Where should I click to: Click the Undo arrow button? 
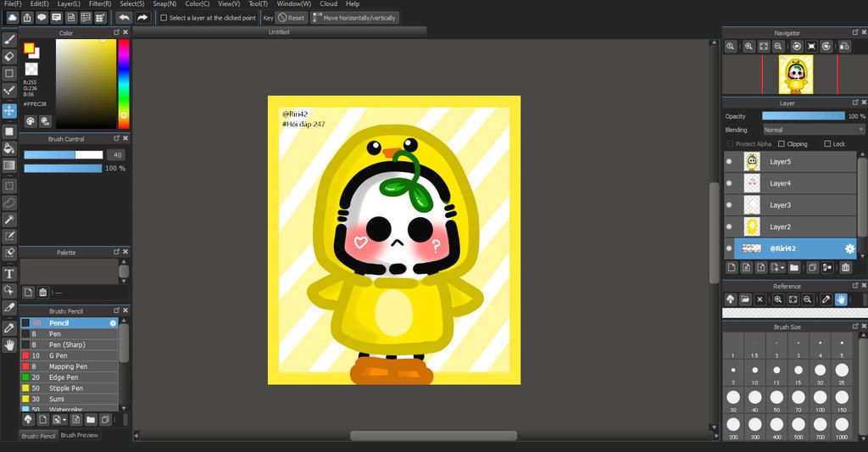125,18
